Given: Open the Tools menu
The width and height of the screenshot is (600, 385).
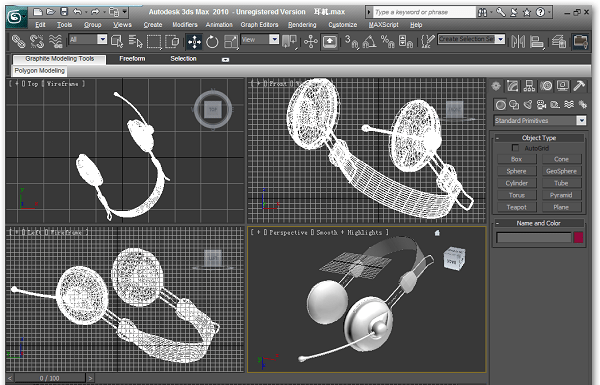Looking at the screenshot, I should pos(64,25).
